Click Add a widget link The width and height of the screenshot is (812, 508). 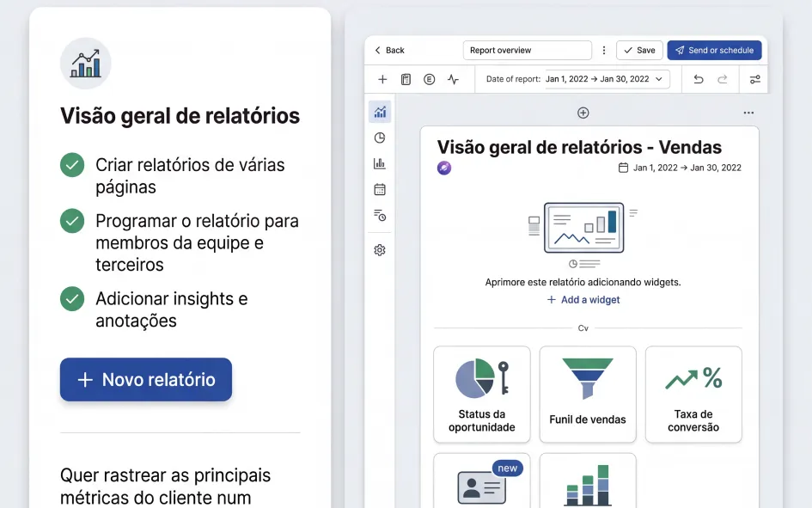click(x=583, y=300)
